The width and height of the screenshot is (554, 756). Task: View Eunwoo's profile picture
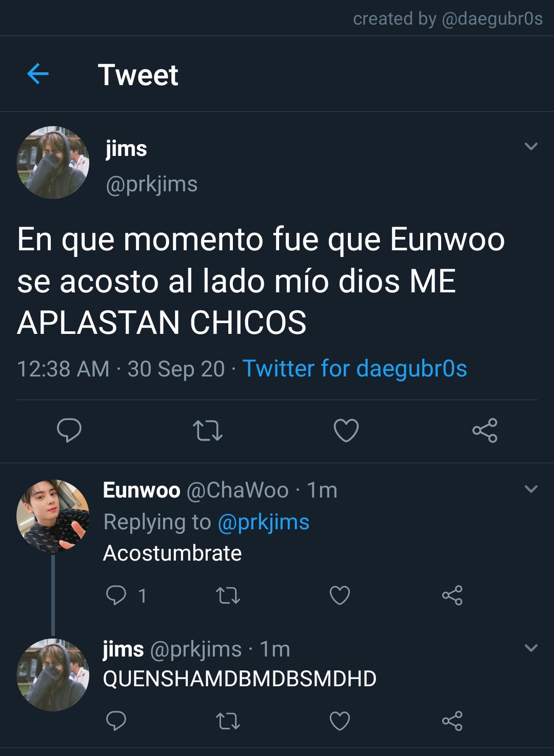pyautogui.click(x=53, y=516)
